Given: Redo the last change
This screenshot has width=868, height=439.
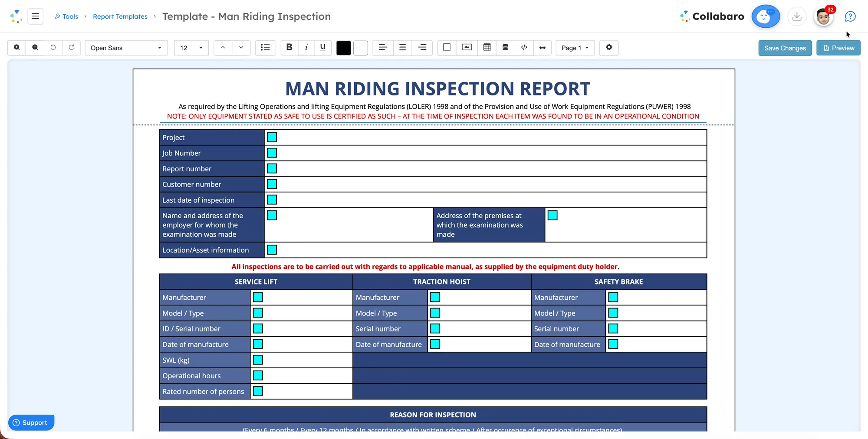Looking at the screenshot, I should (71, 48).
